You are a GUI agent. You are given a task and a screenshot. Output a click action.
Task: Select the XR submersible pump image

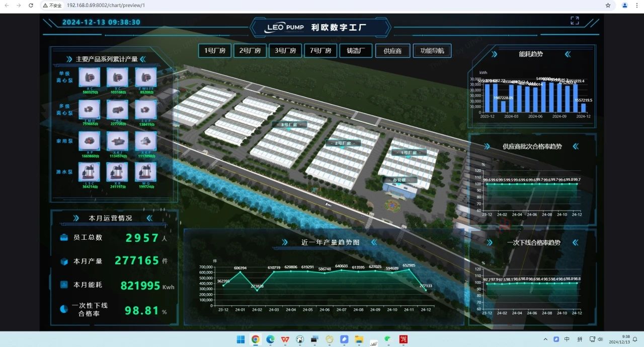point(117,172)
